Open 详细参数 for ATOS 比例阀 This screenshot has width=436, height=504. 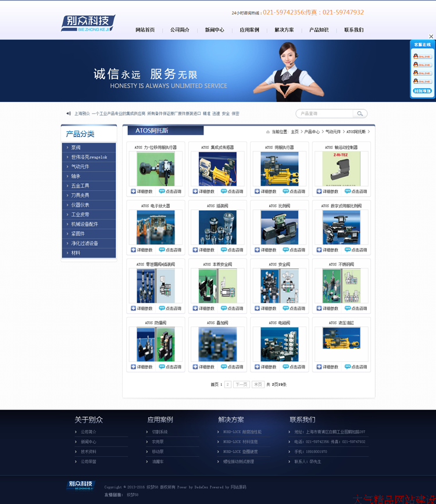coord(266,250)
